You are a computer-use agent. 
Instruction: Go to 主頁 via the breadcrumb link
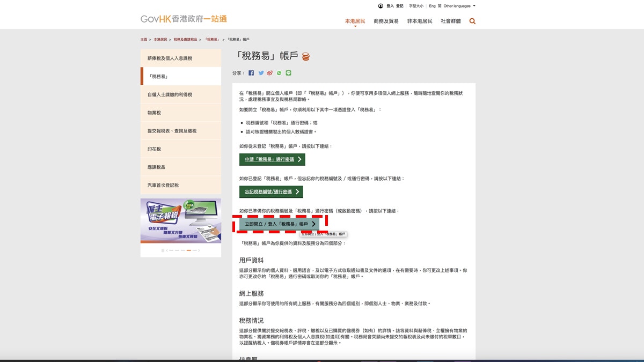[143, 39]
